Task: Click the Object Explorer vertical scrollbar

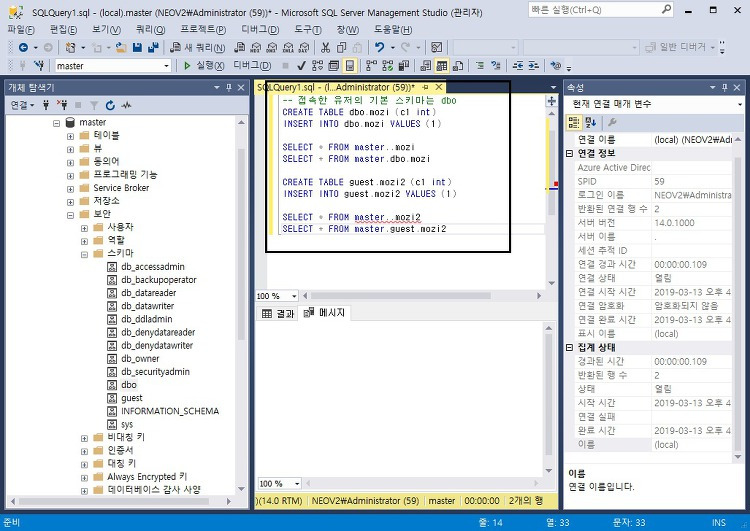Action: coord(241,245)
